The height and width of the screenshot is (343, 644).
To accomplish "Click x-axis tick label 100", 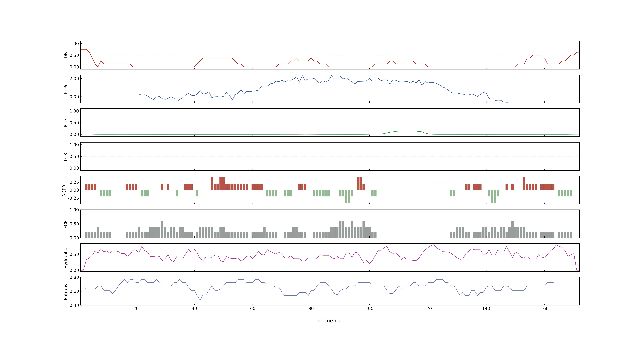I will pos(369,308).
